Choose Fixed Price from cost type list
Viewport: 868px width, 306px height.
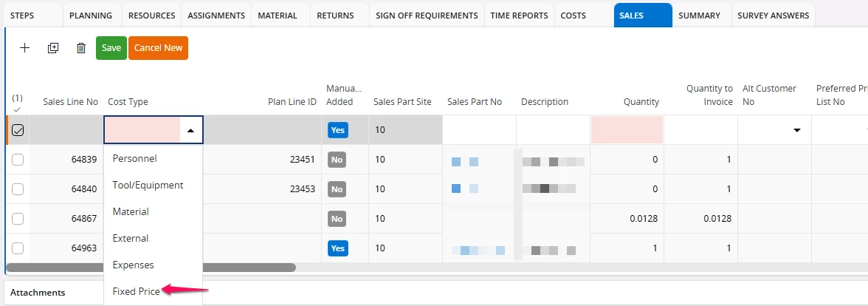[136, 291]
